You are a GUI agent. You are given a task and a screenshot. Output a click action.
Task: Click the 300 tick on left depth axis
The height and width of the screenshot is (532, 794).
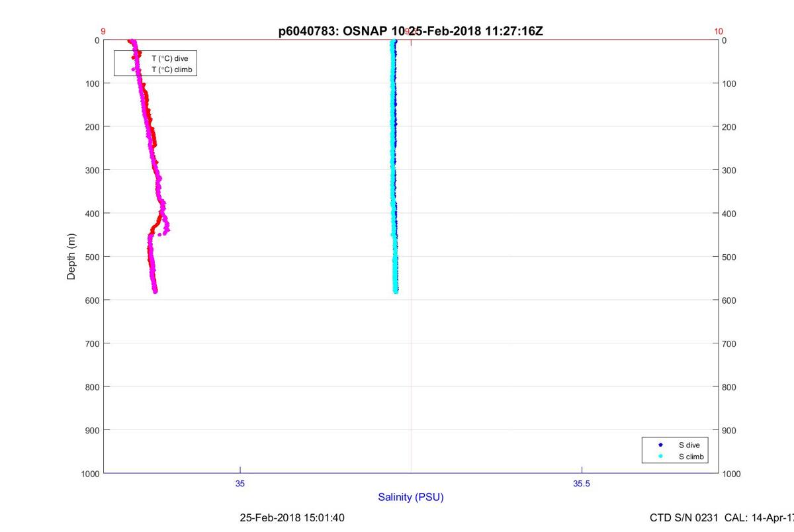coord(93,170)
